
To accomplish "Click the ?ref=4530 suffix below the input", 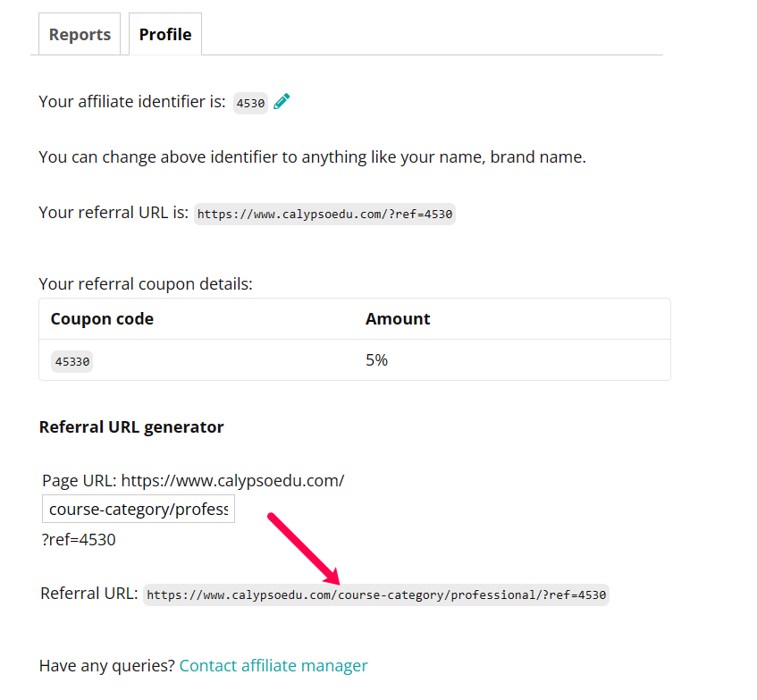I will click(x=79, y=540).
